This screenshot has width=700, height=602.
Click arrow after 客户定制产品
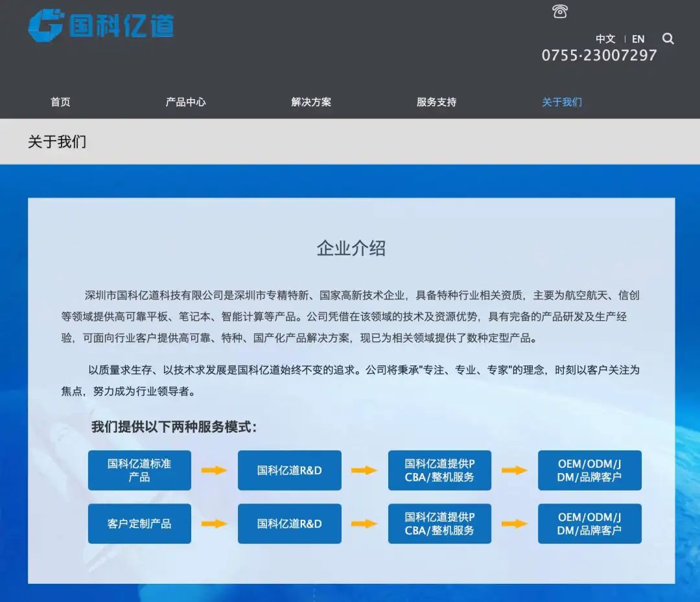pos(215,524)
